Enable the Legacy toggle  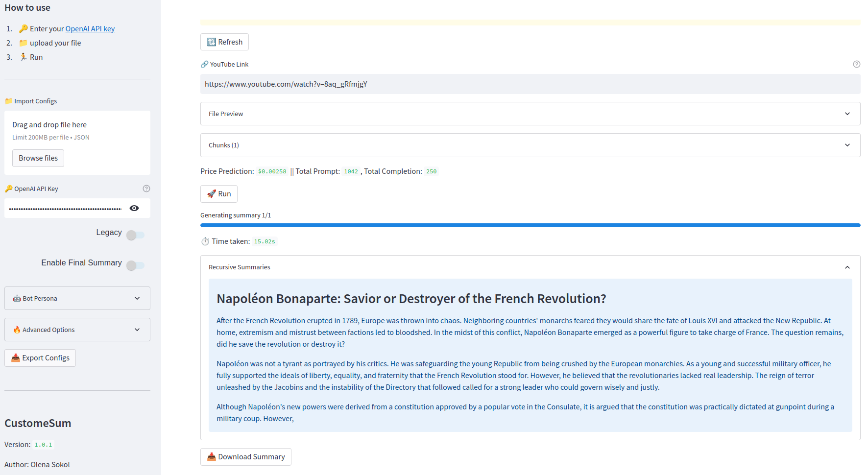pos(136,235)
